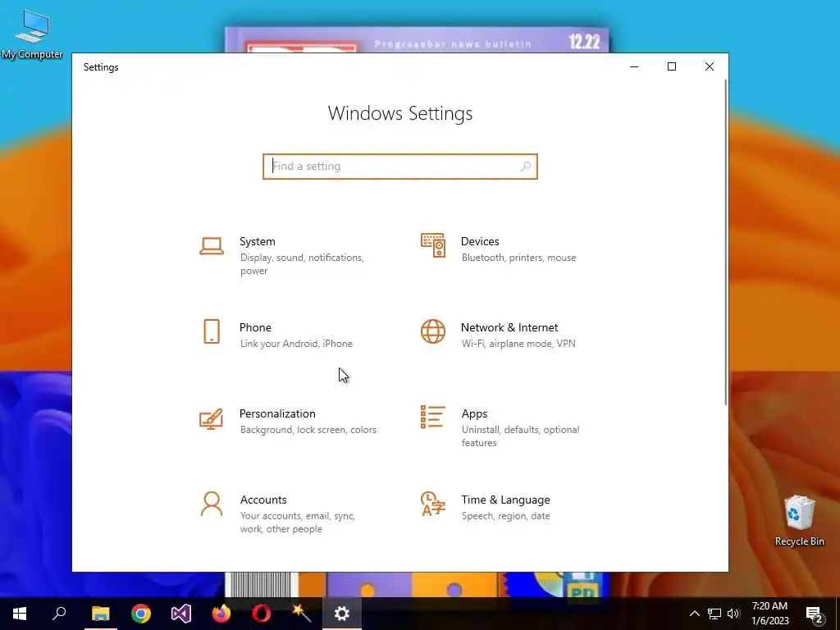Screen dimensions: 840x630
Task: Open the notification center icon
Action: coord(815,614)
